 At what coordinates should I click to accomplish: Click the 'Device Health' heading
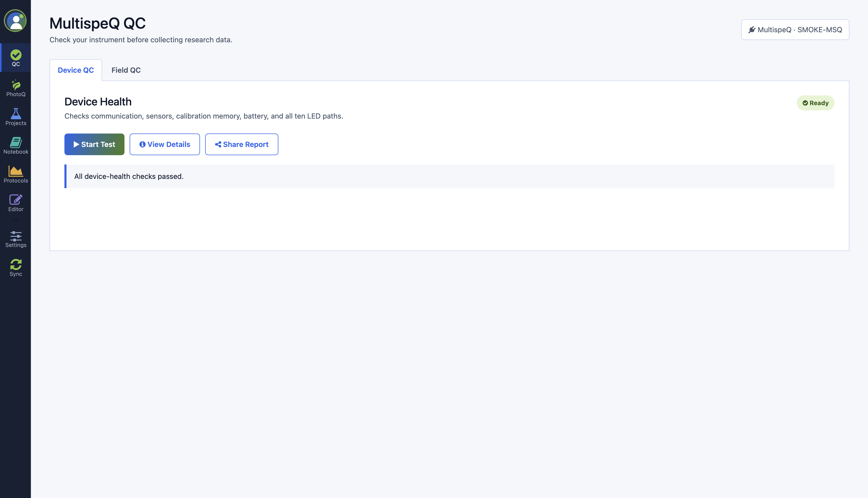coord(98,102)
